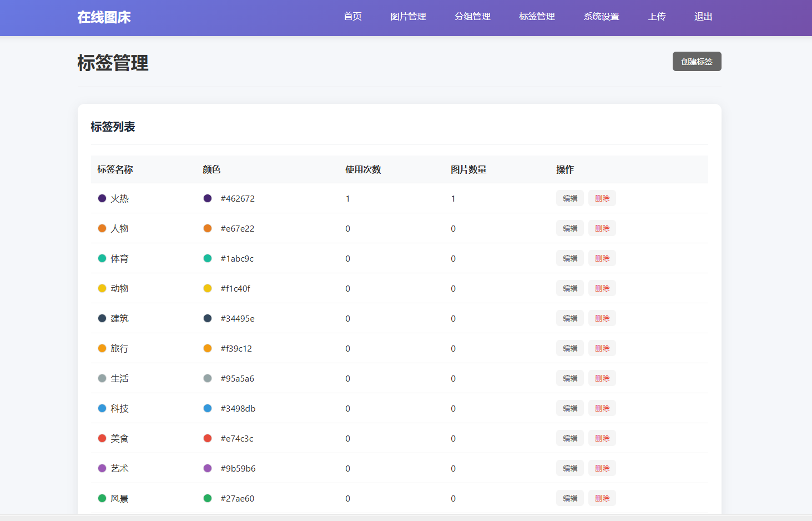Select the 标签管理 nav item

(537, 17)
